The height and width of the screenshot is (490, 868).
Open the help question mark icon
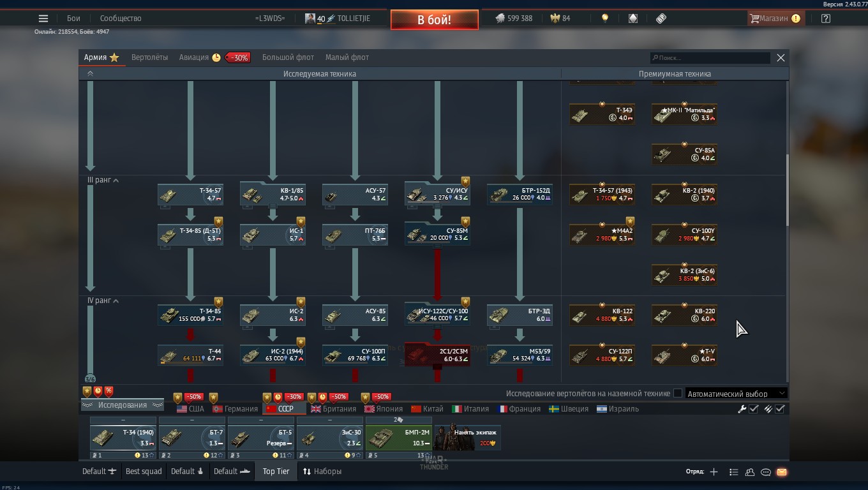pyautogui.click(x=826, y=19)
